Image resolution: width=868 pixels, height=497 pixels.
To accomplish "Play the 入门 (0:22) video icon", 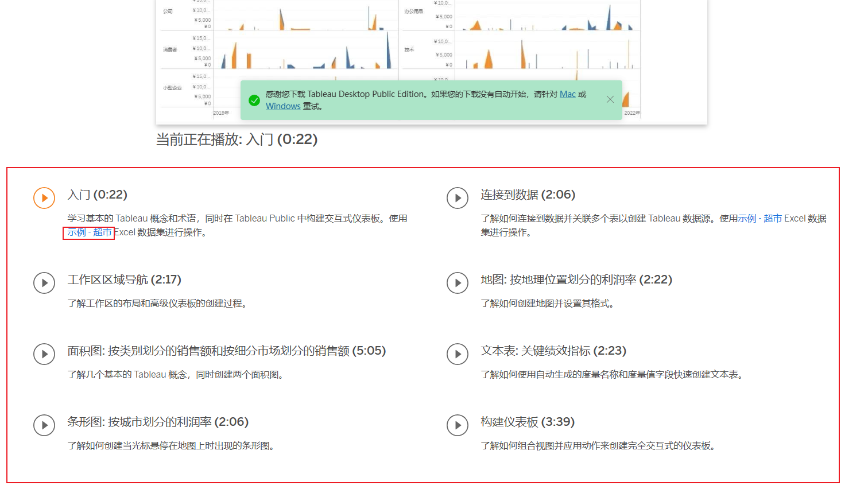I will (44, 198).
